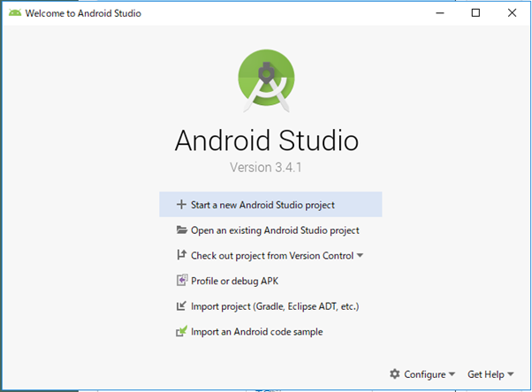Click the plus icon for new project
Viewport: 532px width, 392px height.
pos(181,204)
